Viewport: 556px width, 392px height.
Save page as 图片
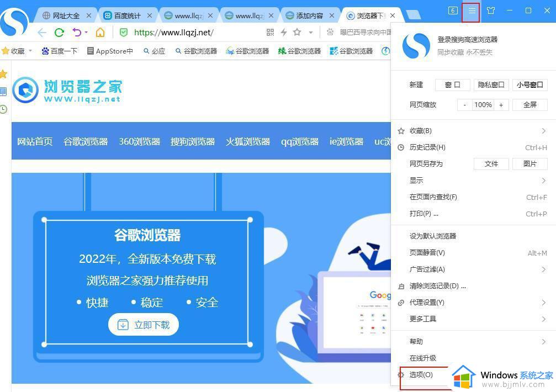tap(529, 164)
